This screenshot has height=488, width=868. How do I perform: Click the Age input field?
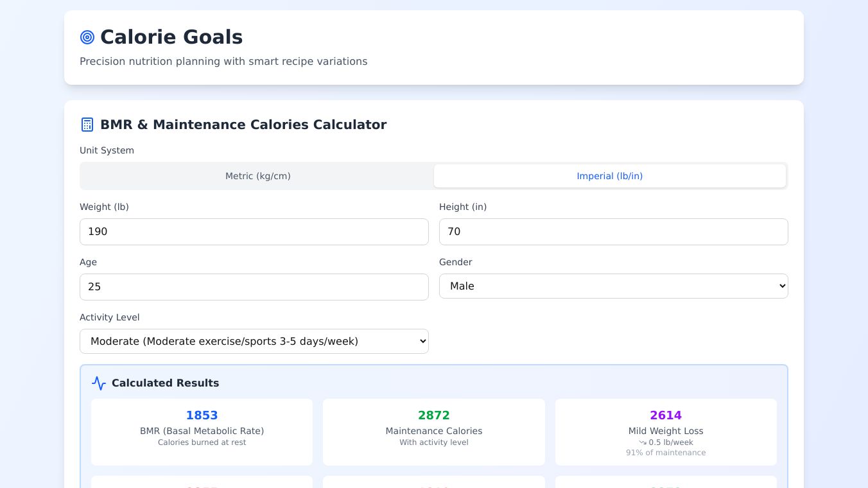254,287
